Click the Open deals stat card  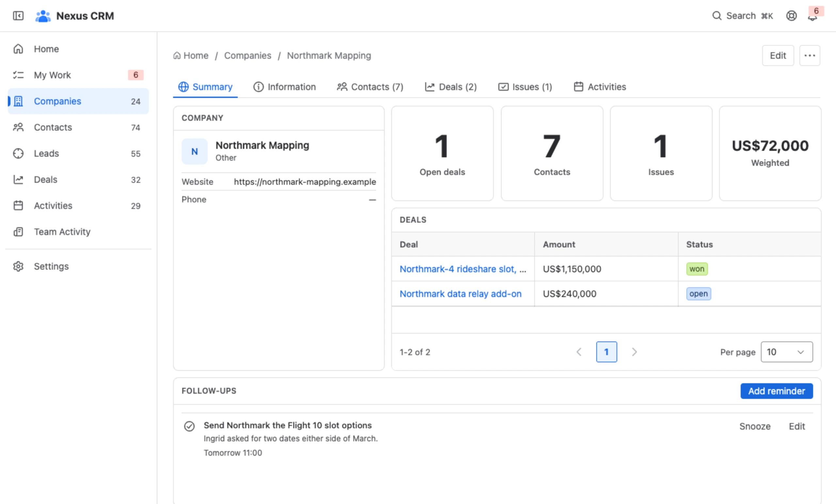point(442,153)
